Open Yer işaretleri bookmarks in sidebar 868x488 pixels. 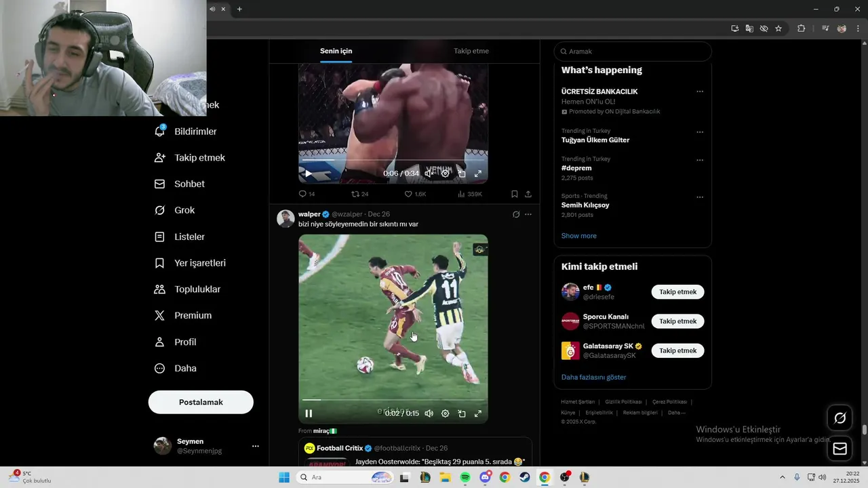pyautogui.click(x=190, y=263)
